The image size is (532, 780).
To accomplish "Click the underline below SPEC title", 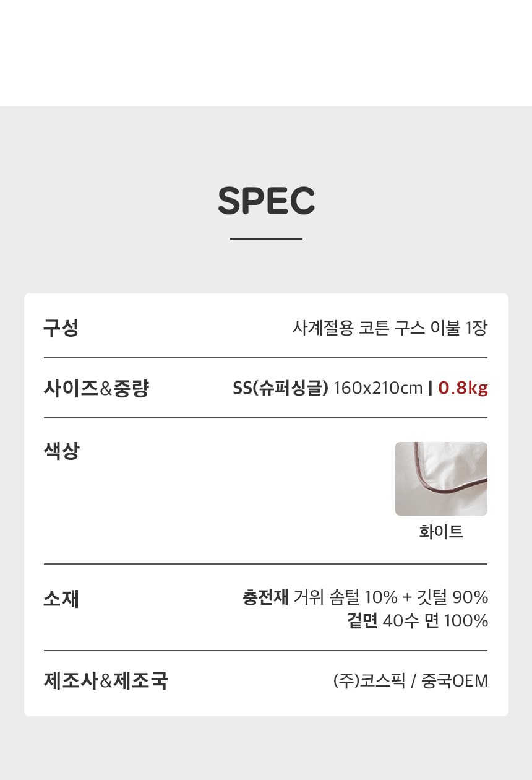I will (266, 238).
